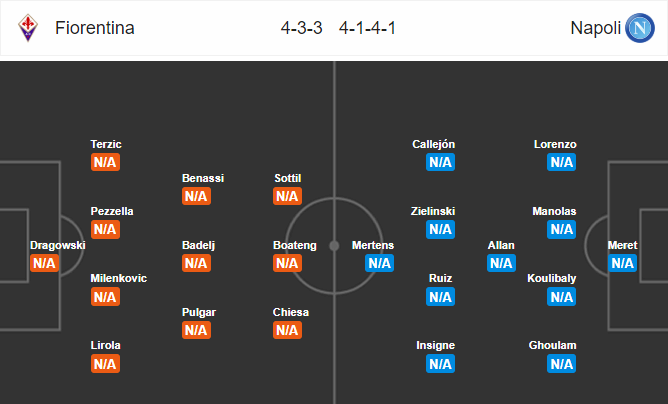Choose Pezzella in Fiorentina's defense
The image size is (668, 404).
112,211
